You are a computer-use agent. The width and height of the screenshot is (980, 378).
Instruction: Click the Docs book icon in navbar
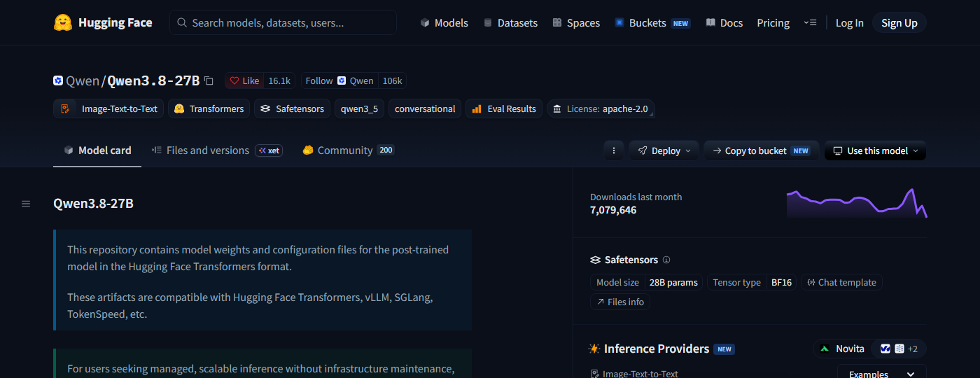pyautogui.click(x=710, y=23)
